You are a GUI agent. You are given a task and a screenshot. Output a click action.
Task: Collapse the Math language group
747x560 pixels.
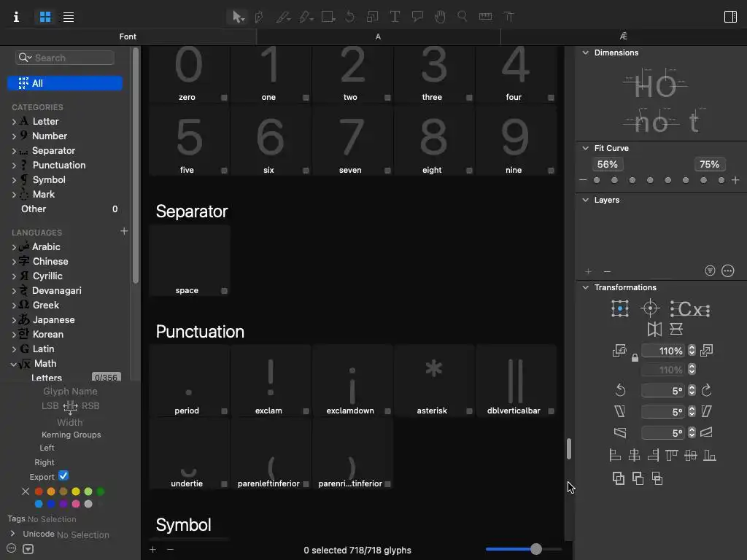click(13, 364)
